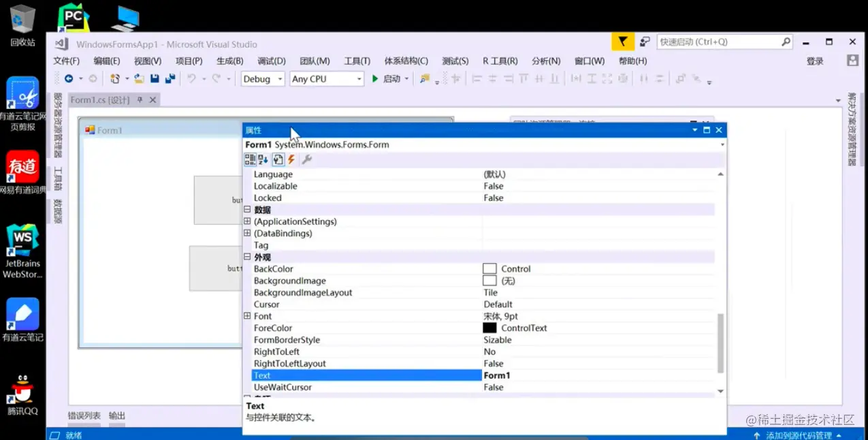Open the Form1 object selector dropdown in Properties
The height and width of the screenshot is (440, 868).
pyautogui.click(x=722, y=144)
